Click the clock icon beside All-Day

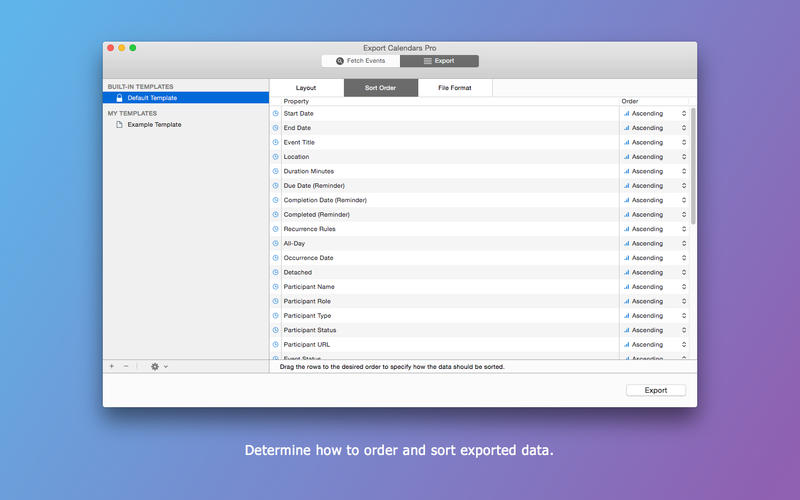(276, 243)
